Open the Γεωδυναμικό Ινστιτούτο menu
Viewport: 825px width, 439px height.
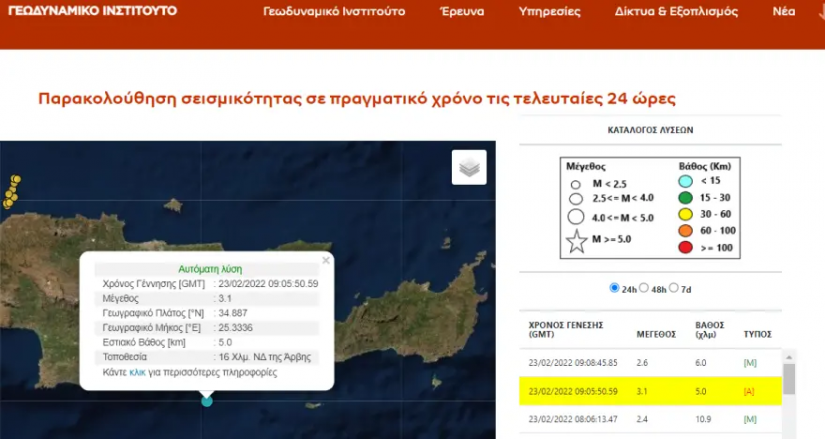334,12
